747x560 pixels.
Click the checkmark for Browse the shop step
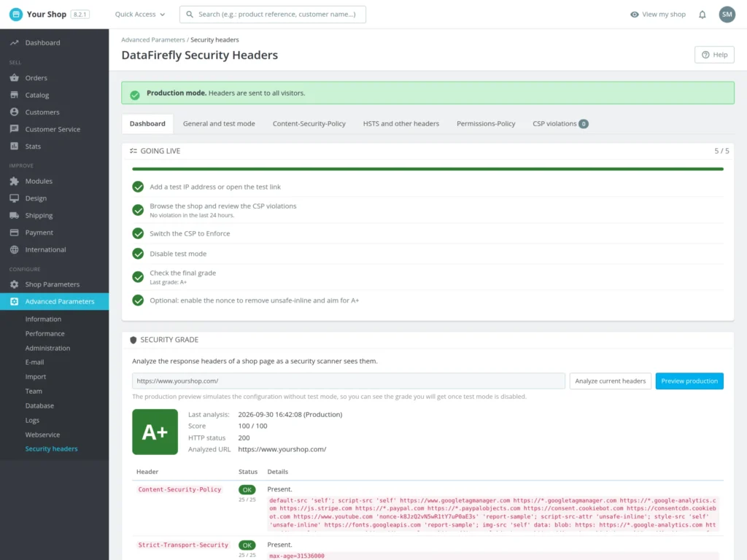point(138,210)
